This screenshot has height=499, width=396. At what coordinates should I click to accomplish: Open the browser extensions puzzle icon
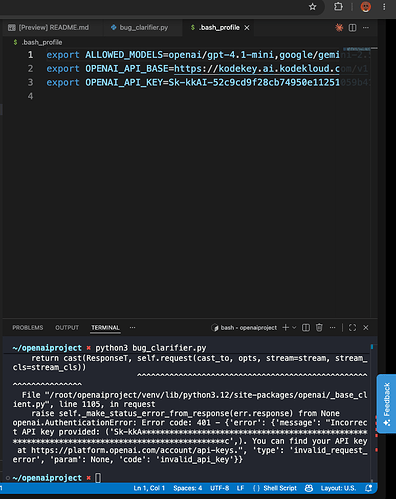click(338, 7)
